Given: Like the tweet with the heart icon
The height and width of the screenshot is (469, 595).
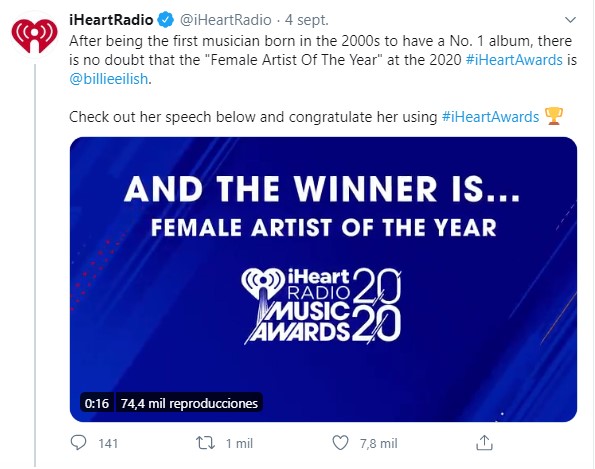Looking at the screenshot, I should click(340, 443).
